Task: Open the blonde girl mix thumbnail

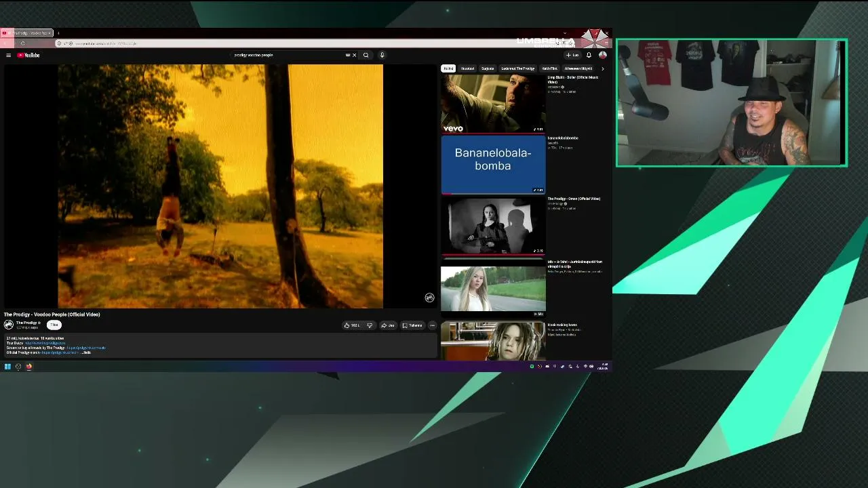Action: (493, 289)
